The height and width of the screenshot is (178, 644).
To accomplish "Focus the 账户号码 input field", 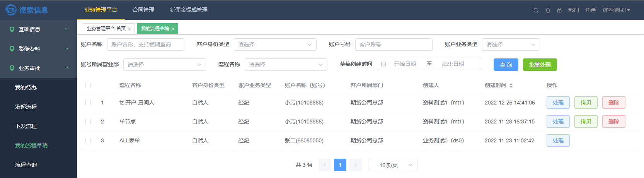I will pos(394,44).
